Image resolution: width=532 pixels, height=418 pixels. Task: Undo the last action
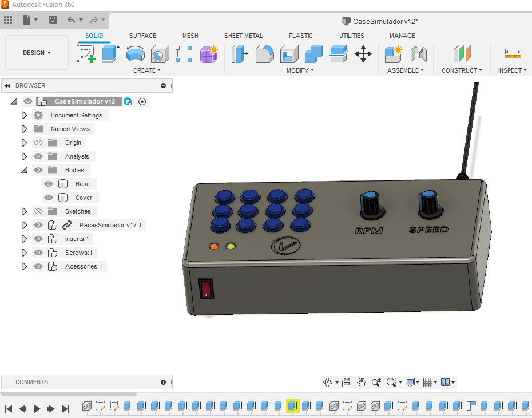click(x=72, y=20)
